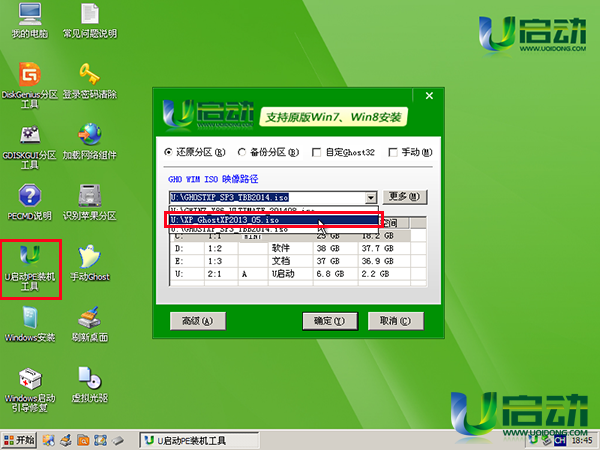Open the 常见问题说明 document icon

pyautogui.click(x=90, y=20)
